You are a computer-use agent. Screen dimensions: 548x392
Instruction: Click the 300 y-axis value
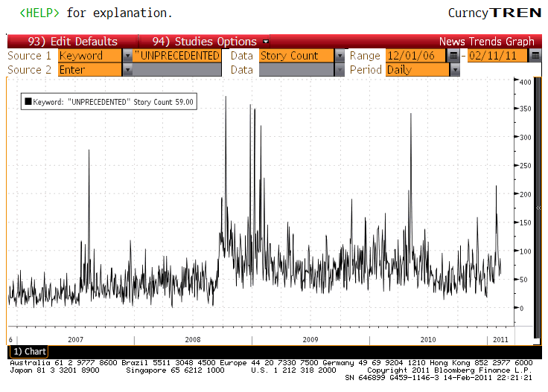(525, 137)
